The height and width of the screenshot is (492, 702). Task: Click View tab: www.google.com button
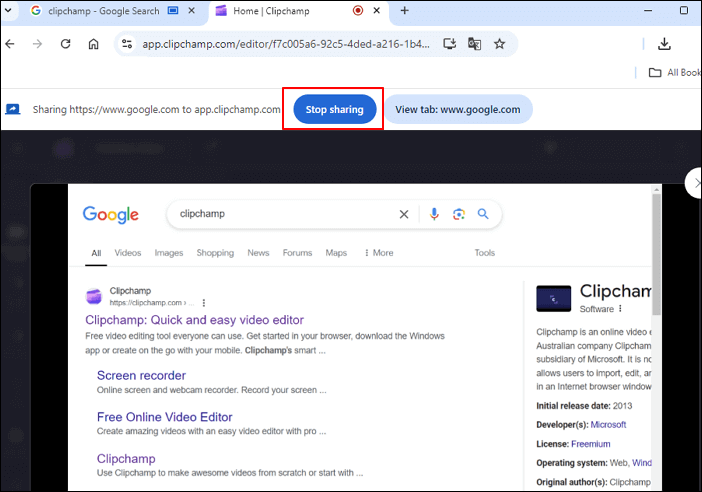point(458,110)
